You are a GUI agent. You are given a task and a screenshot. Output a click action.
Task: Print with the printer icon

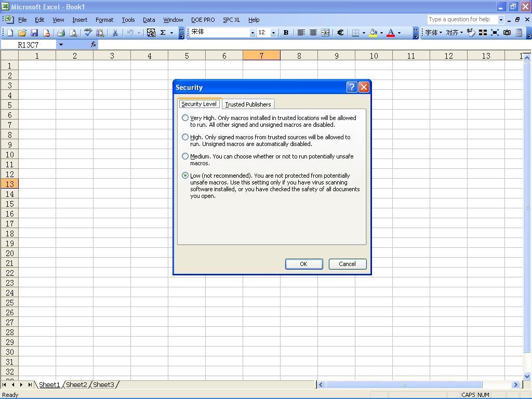pyautogui.click(x=61, y=33)
